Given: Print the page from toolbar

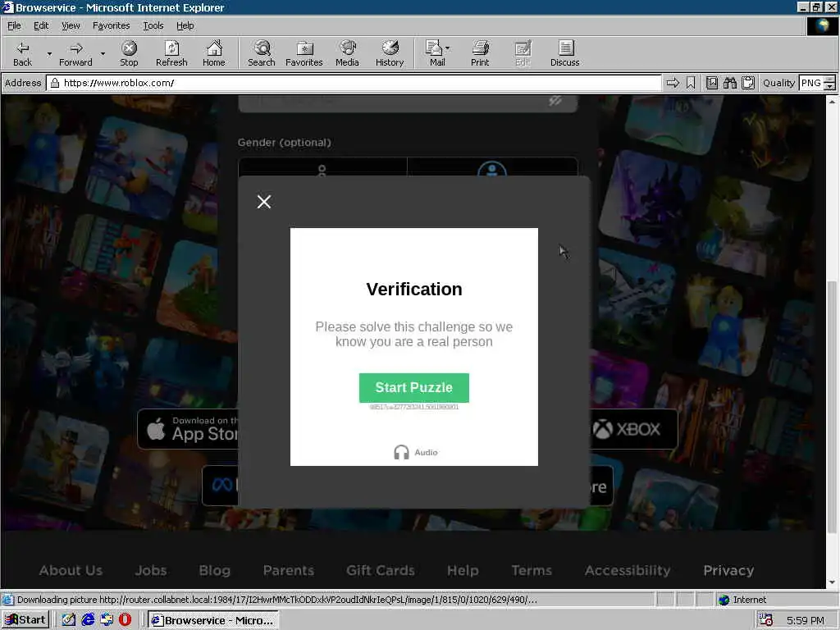Looking at the screenshot, I should point(480,53).
